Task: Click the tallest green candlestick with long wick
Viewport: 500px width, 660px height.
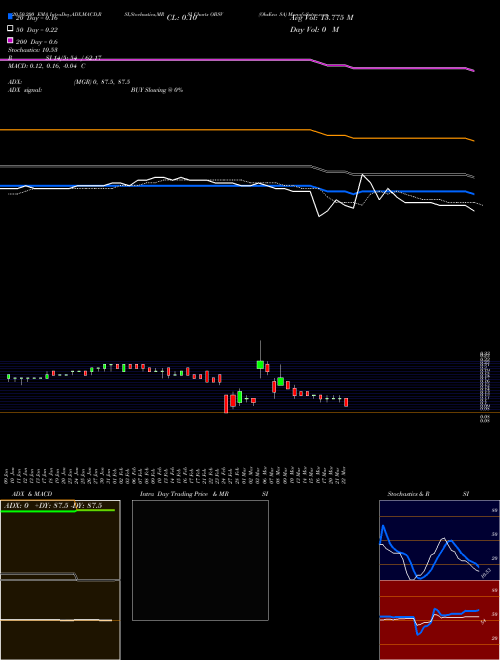Action: (x=260, y=365)
